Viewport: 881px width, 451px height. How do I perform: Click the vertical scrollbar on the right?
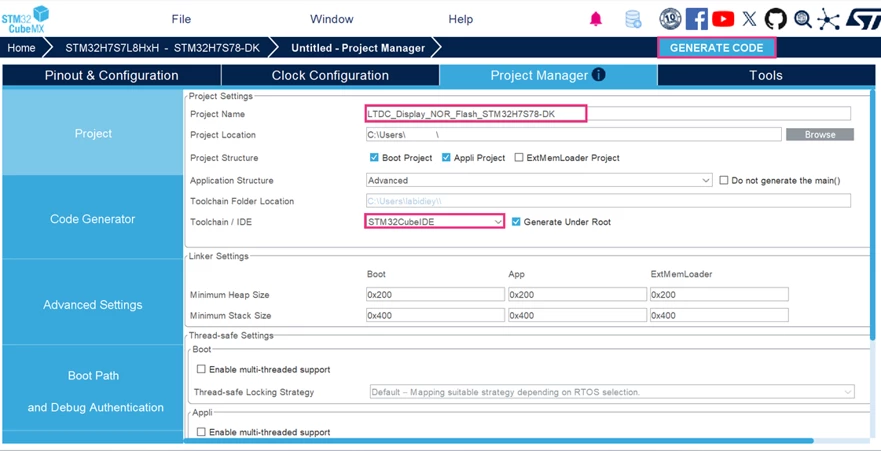pyautogui.click(x=873, y=215)
